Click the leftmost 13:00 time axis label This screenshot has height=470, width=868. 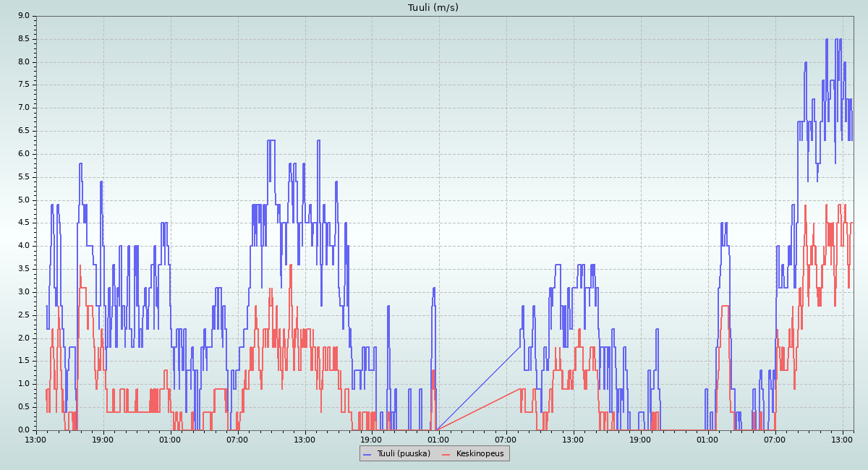[36, 439]
